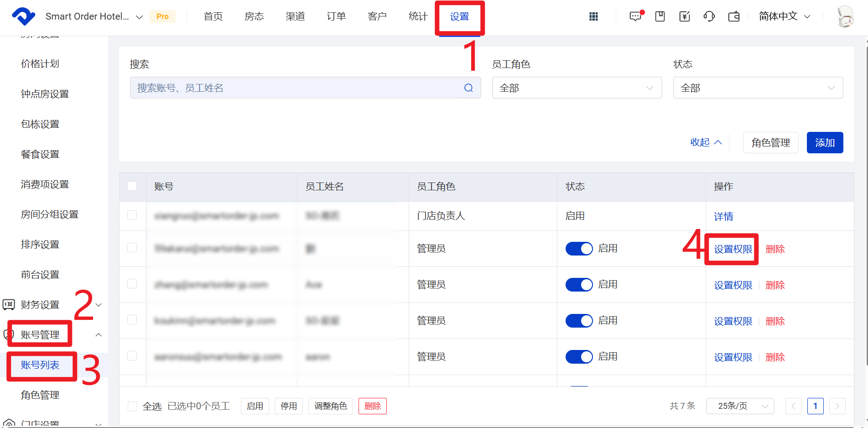Open the messages chat icon

coord(635,16)
